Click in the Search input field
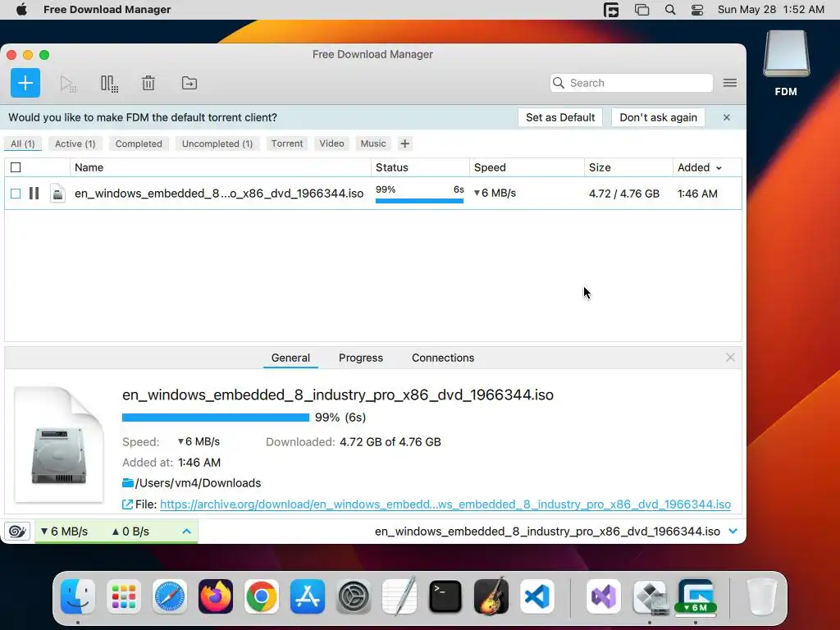840x630 pixels. point(631,83)
